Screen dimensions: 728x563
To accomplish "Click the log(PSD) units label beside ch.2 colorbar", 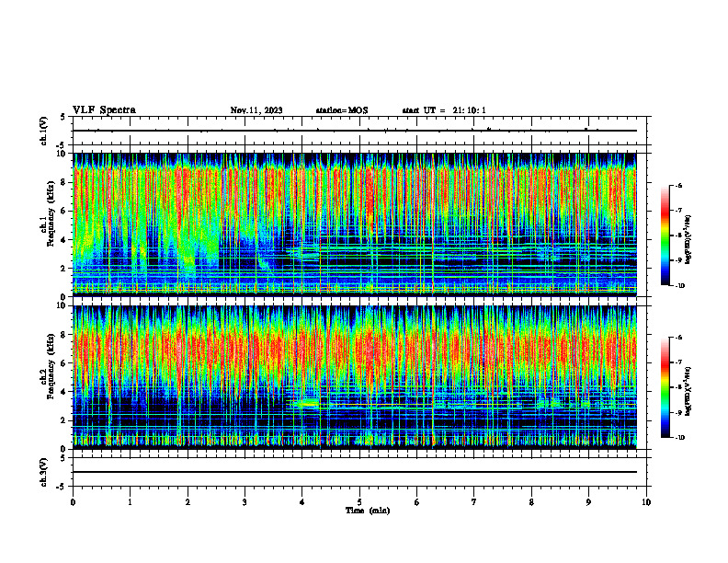I will coord(689,392).
